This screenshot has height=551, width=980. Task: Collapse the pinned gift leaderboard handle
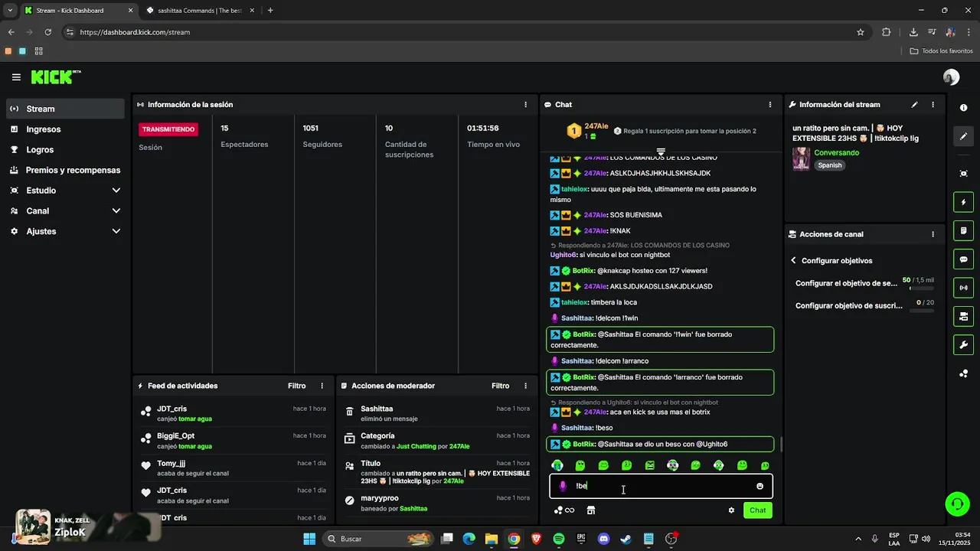click(661, 152)
